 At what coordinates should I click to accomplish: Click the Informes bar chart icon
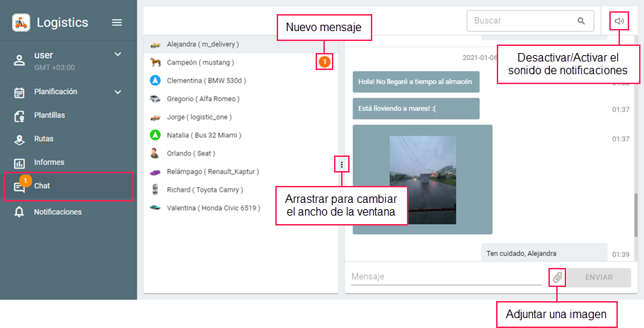19,163
